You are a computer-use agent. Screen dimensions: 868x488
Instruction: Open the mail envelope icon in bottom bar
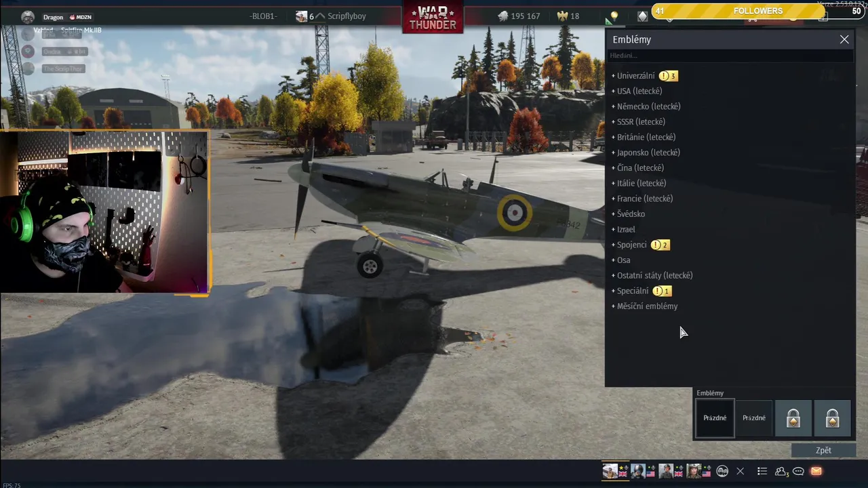tap(816, 471)
